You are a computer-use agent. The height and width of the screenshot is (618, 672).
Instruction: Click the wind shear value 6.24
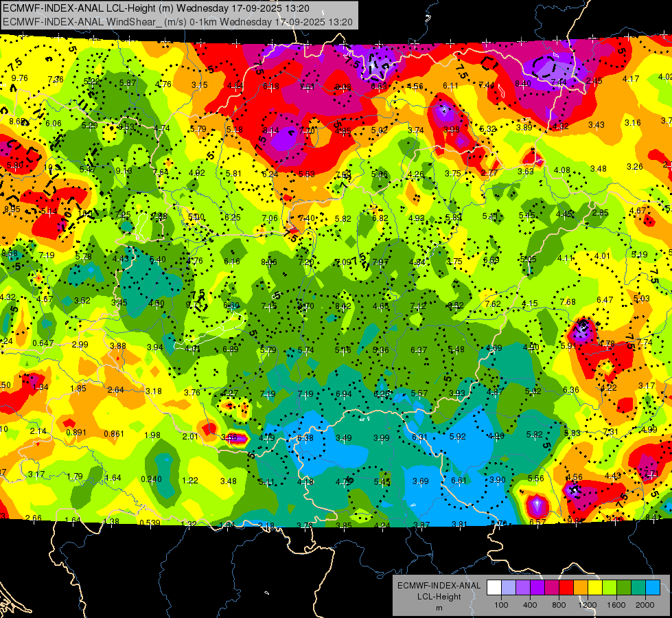[270, 174]
